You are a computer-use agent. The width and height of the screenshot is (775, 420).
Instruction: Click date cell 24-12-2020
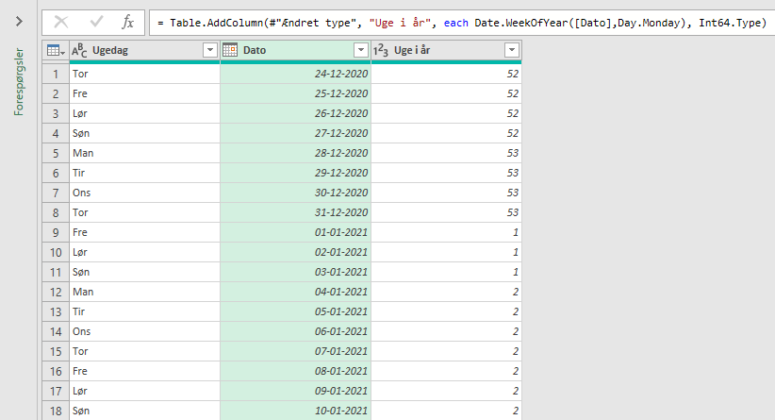click(x=296, y=74)
